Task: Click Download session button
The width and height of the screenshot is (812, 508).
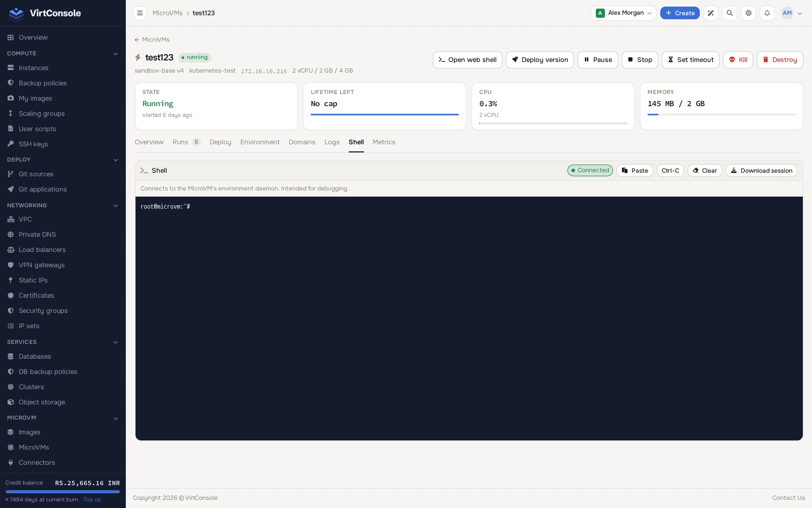Action: point(761,170)
